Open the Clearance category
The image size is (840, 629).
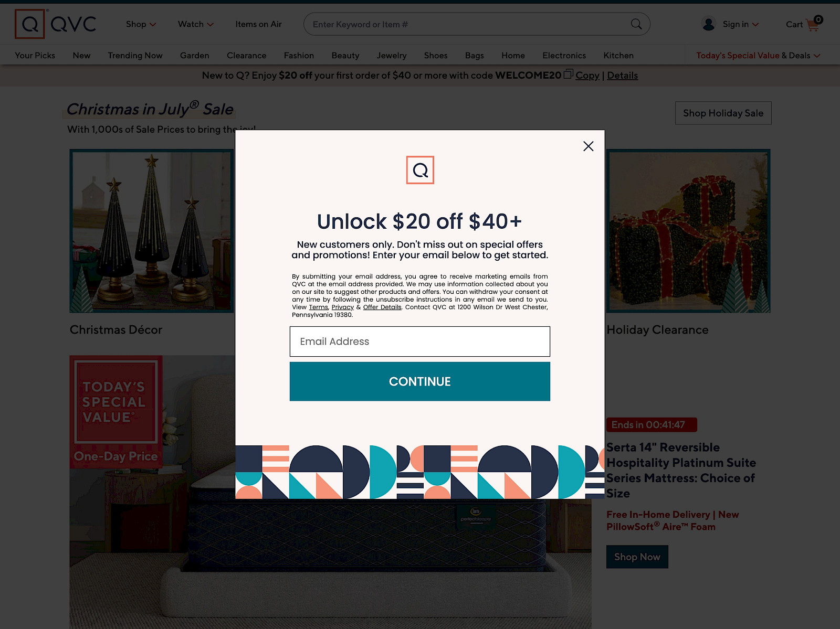(x=246, y=56)
